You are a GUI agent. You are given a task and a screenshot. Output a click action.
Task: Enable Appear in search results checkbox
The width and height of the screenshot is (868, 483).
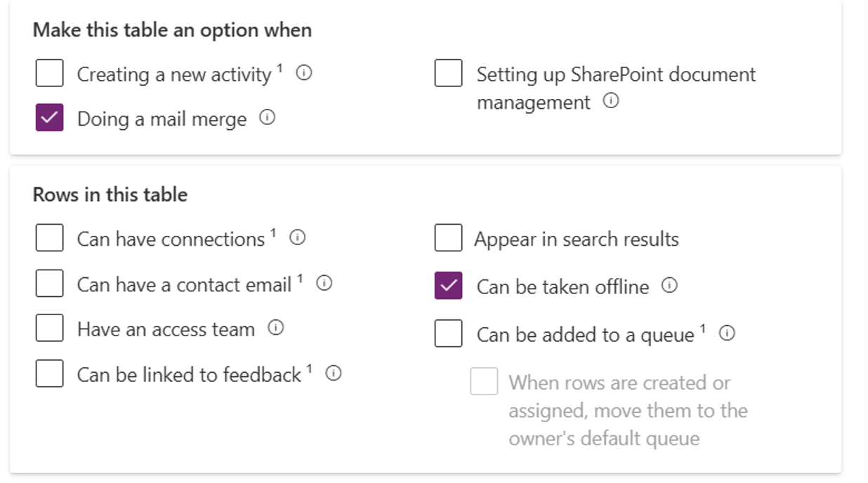(448, 238)
